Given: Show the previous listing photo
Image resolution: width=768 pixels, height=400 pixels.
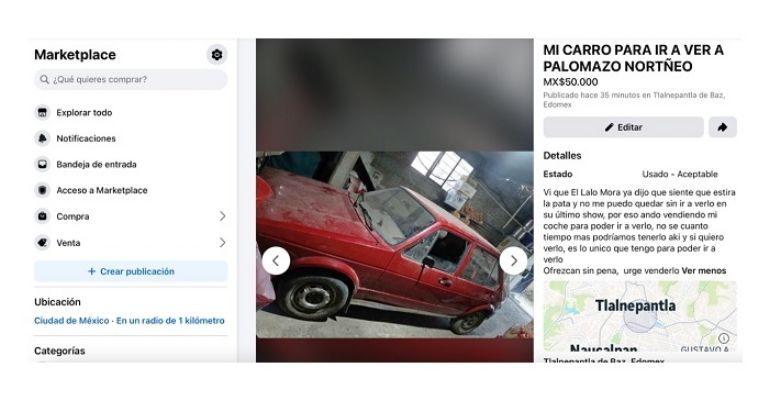Looking at the screenshot, I should click(x=276, y=261).
